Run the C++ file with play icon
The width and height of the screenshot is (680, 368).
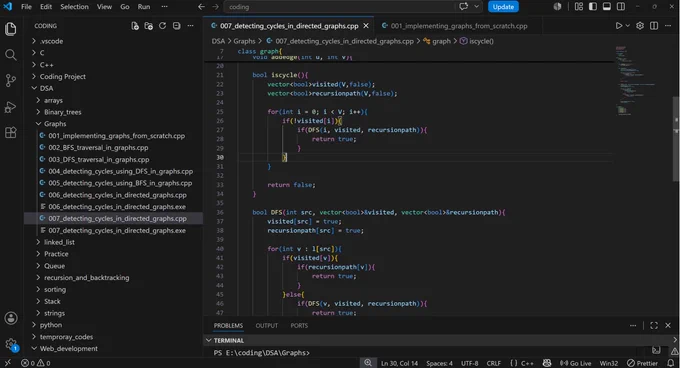tap(619, 26)
